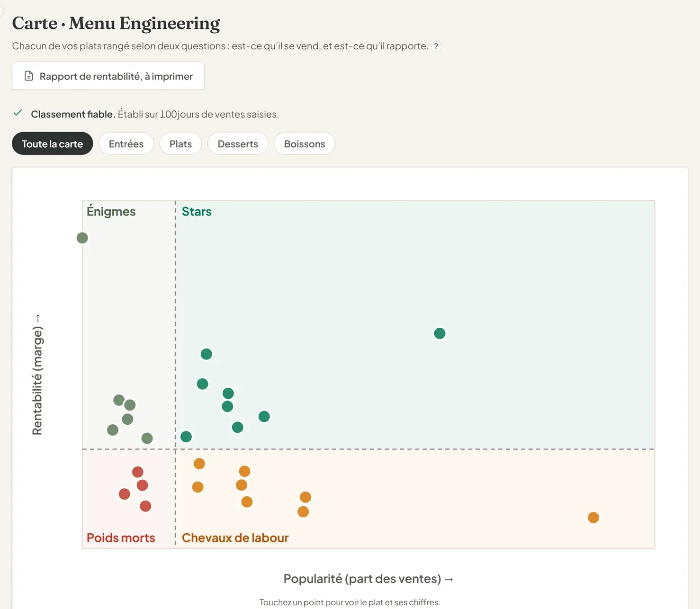Click the lowest red Poids morts dot
700x609 pixels.
[x=145, y=506]
